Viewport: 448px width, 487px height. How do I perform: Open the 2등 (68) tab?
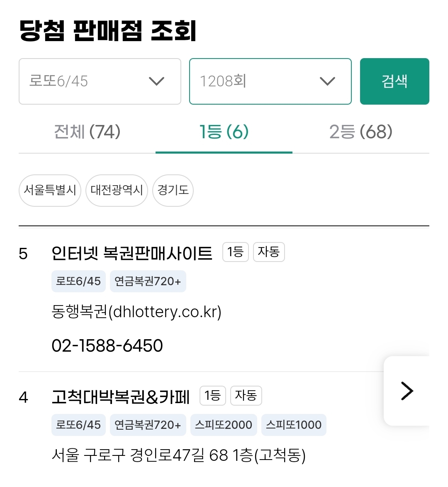(360, 132)
